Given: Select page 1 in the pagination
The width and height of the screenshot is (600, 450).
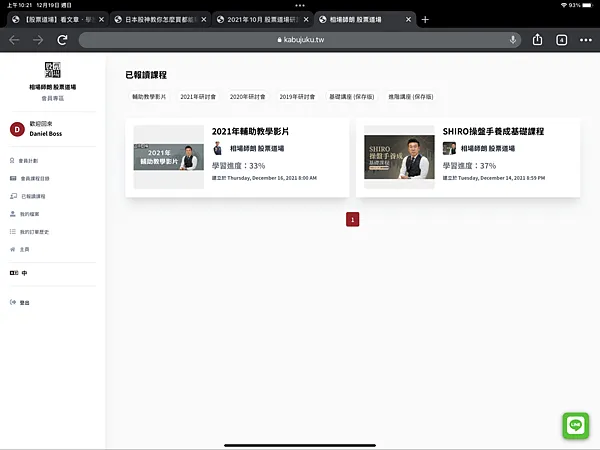Looking at the screenshot, I should [352, 219].
